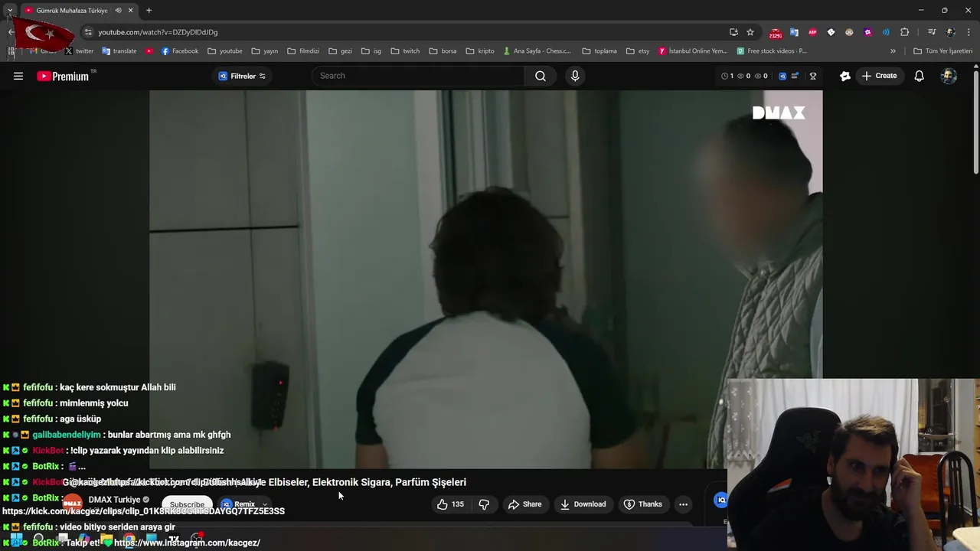Open Chrome profile avatar
The width and height of the screenshot is (980, 551).
point(950,32)
